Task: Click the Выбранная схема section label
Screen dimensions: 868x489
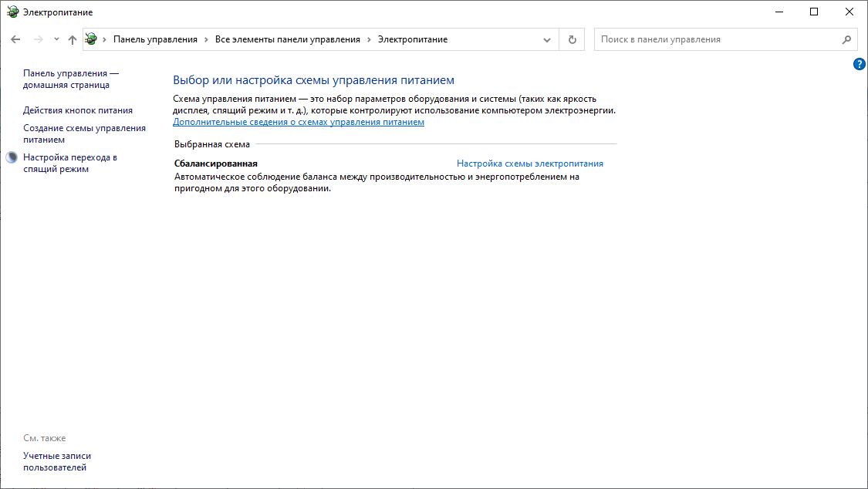Action: (x=212, y=143)
